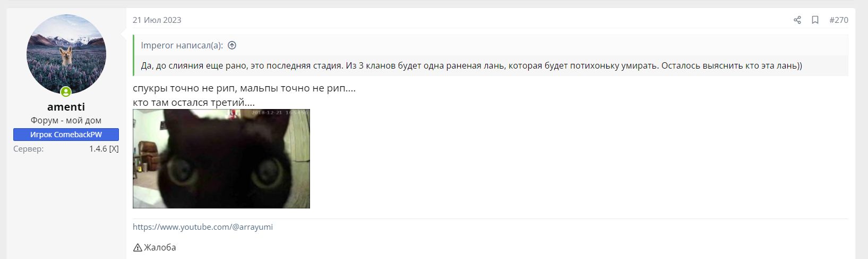Click the post line starting with спукры

click(244, 88)
